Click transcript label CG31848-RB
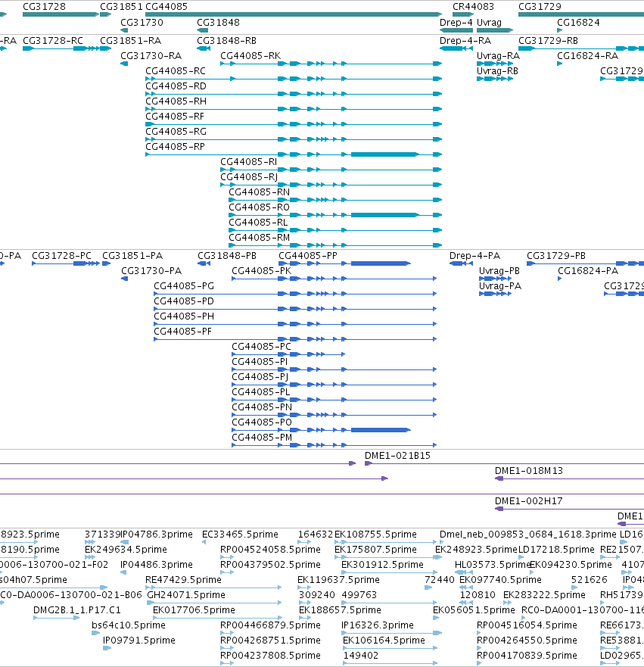The width and height of the screenshot is (644, 667). click(226, 40)
